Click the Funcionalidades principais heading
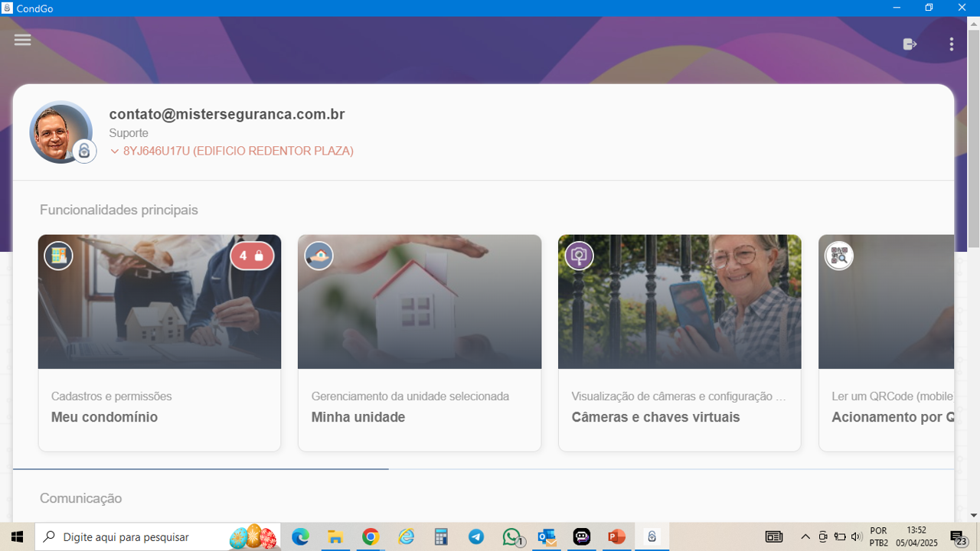980x551 pixels. point(119,210)
